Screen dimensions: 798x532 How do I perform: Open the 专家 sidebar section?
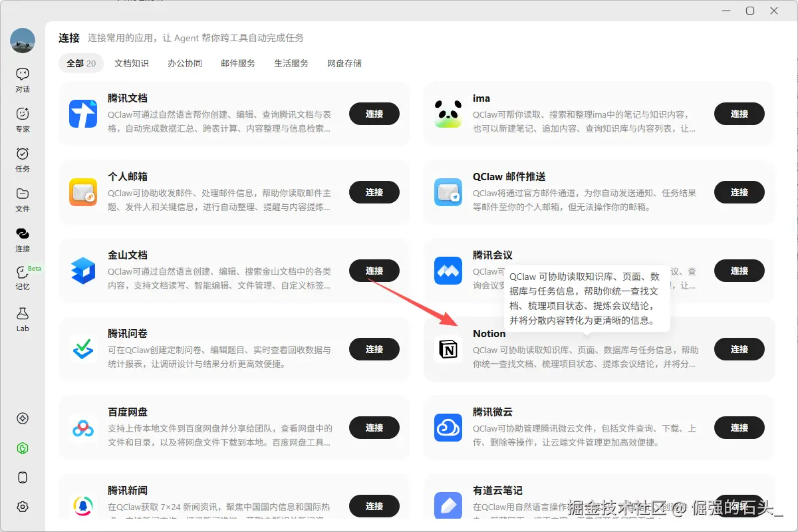point(23,120)
